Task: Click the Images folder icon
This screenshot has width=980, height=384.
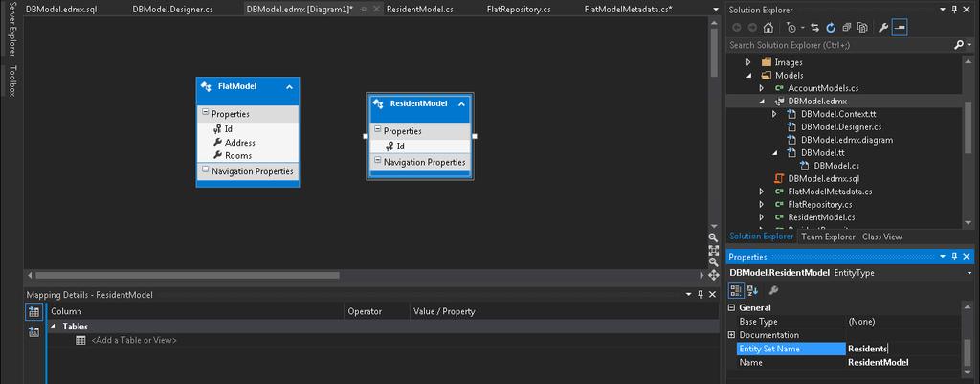Action: (x=767, y=62)
